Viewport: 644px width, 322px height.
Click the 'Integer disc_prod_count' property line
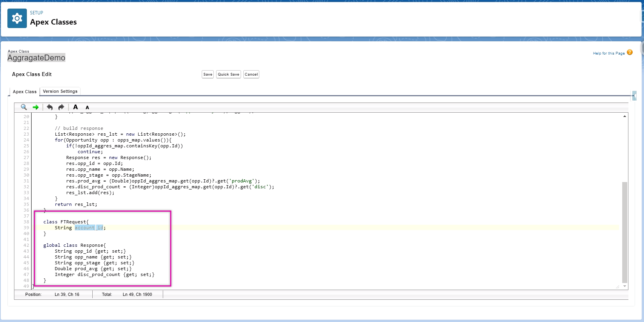coord(105,274)
